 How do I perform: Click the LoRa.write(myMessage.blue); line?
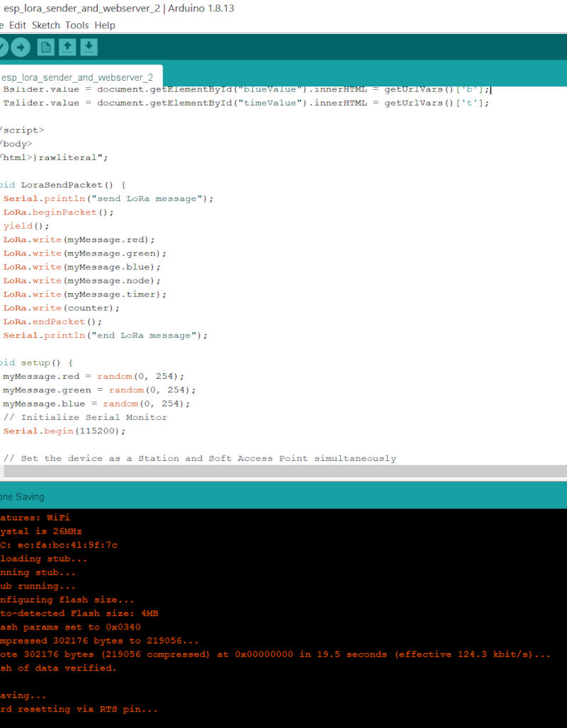[x=82, y=267]
